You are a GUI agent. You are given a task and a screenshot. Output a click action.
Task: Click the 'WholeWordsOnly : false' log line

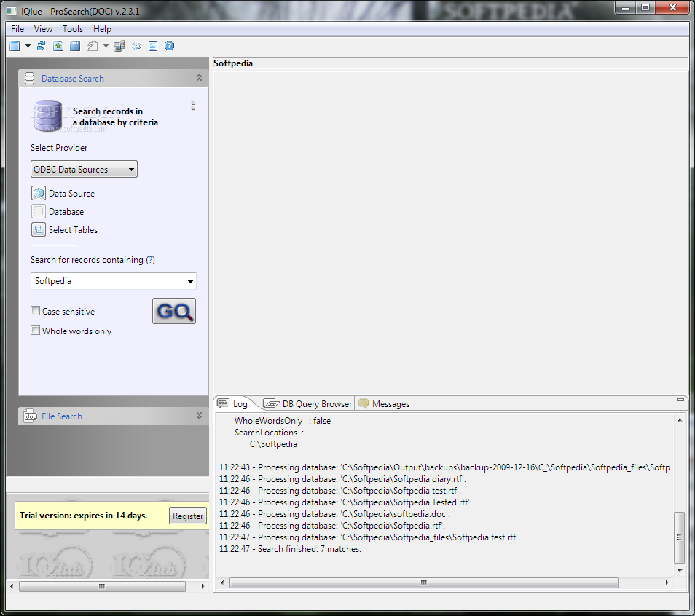[283, 421]
